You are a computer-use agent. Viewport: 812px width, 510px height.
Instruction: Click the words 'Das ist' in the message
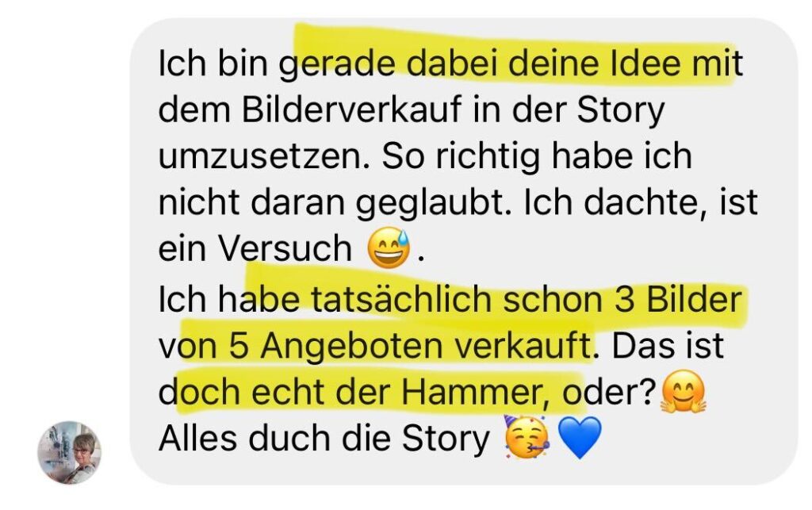(x=668, y=345)
